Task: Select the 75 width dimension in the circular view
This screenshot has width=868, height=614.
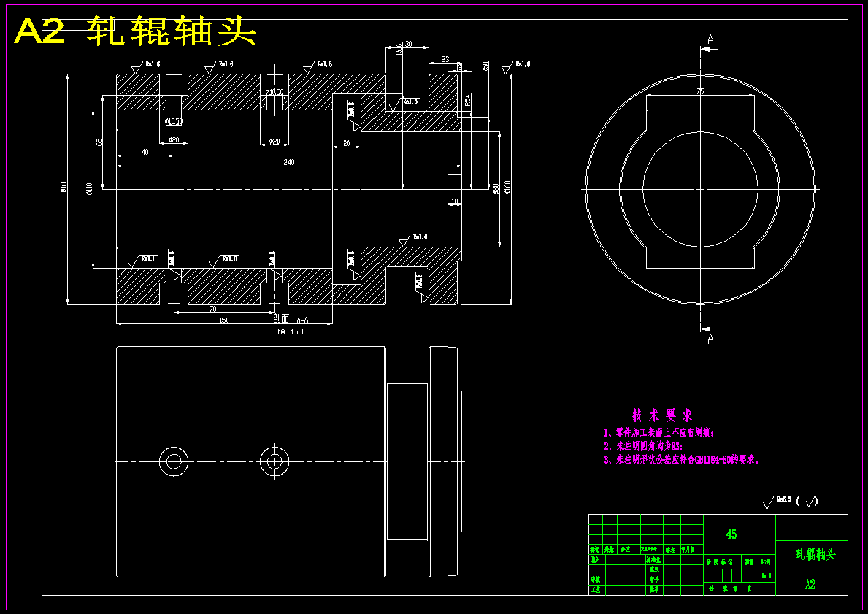Action: [x=700, y=91]
